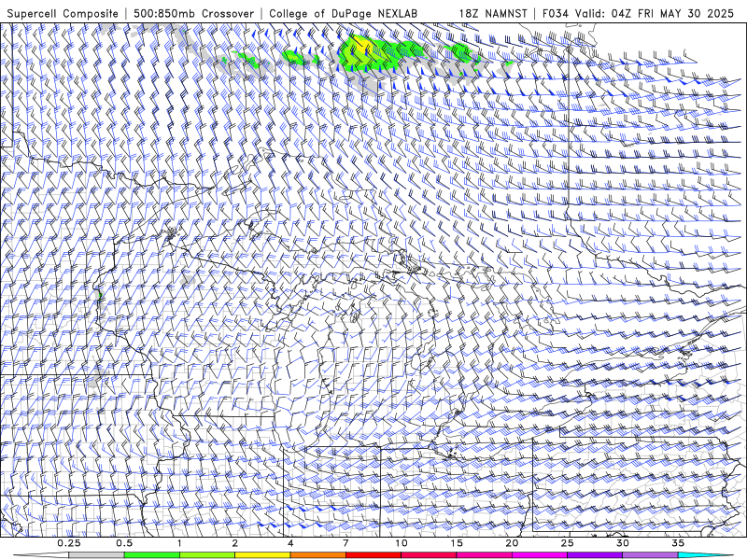
Task: Click the '0.25' colorbar label
Action: pos(69,543)
